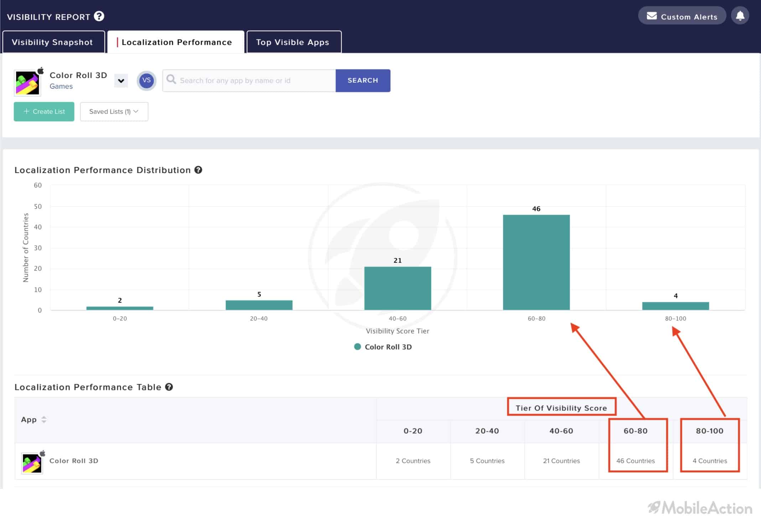761x532 pixels.
Task: Click the Color Roll 3D title text in header
Action: click(x=78, y=75)
